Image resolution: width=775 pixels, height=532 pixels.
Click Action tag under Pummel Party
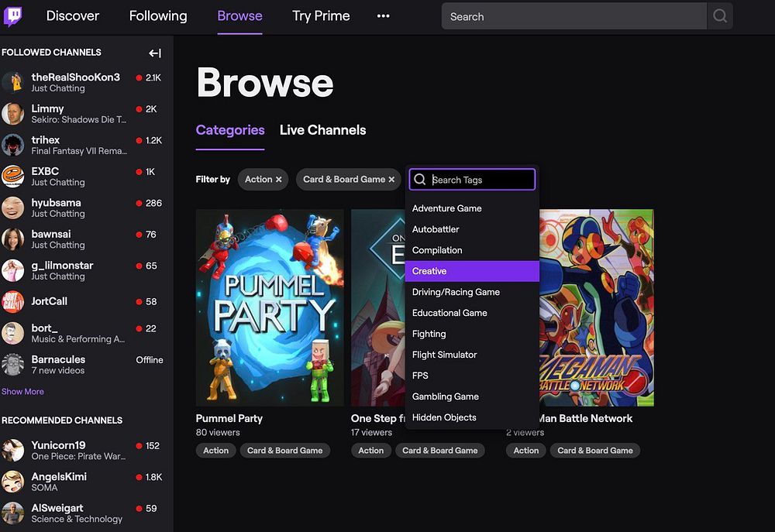pyautogui.click(x=216, y=451)
